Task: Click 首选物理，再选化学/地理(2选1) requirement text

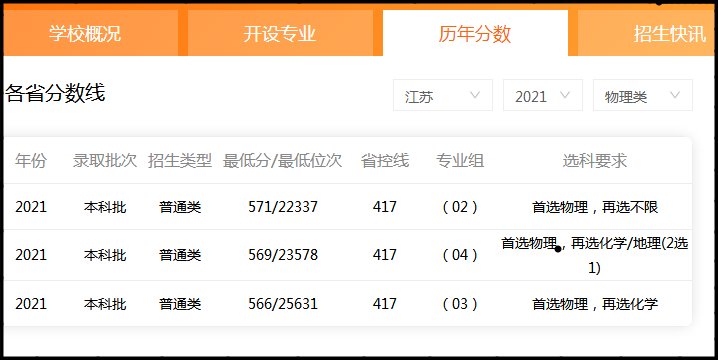Action: (594, 255)
